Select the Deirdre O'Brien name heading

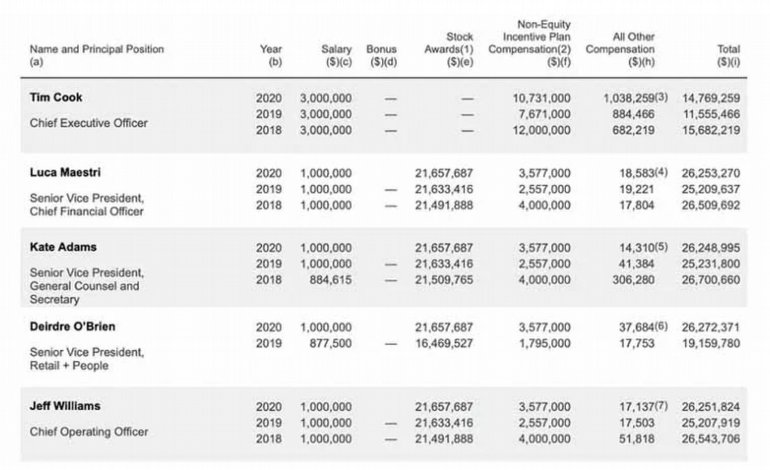(x=71, y=327)
